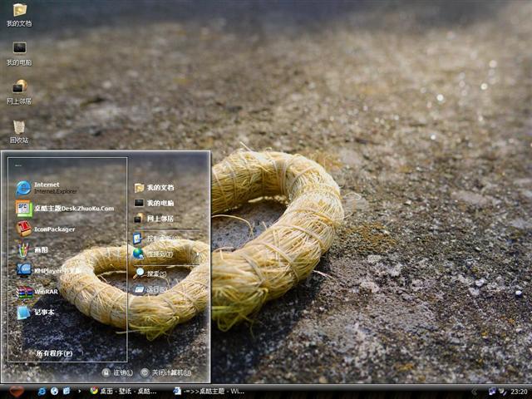Switch to 桌面 - 壁纸 taskbar window
Viewport: 532px width, 399px height.
coord(123,392)
